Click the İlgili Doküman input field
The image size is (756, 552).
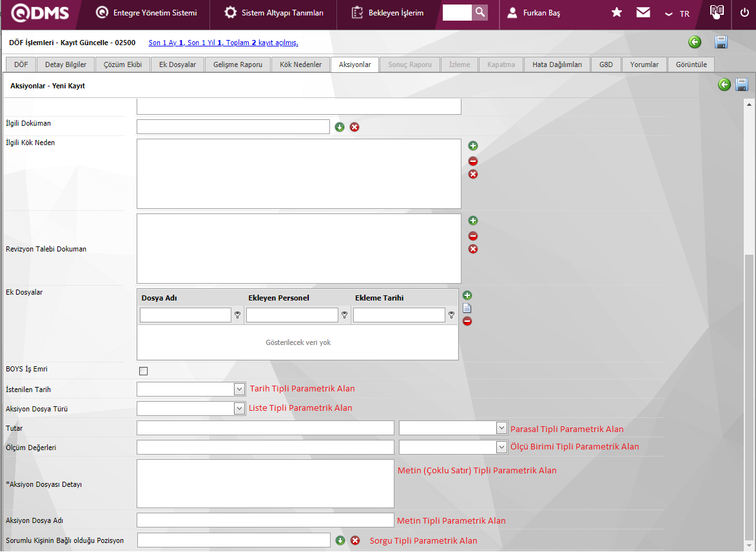tap(233, 126)
